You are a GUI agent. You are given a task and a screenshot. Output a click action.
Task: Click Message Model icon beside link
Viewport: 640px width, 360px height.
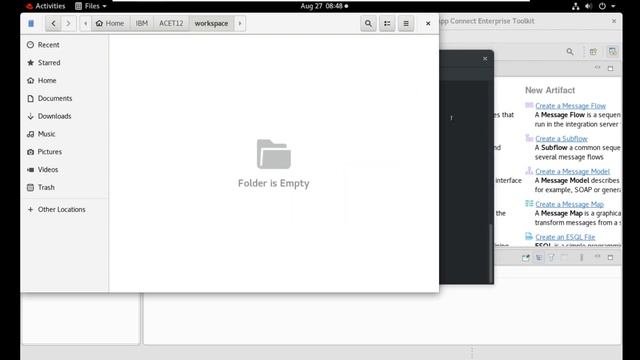[x=529, y=171]
